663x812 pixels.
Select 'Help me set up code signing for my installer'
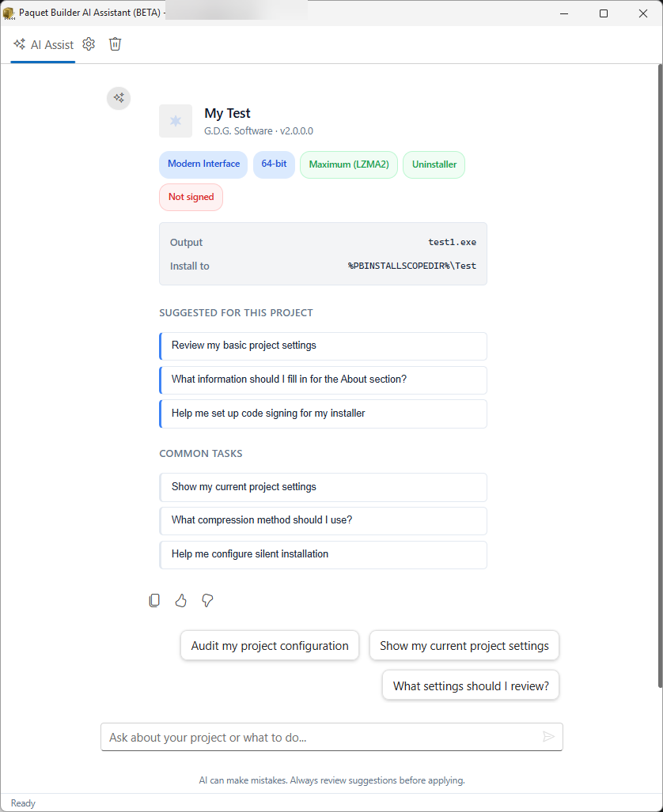323,414
